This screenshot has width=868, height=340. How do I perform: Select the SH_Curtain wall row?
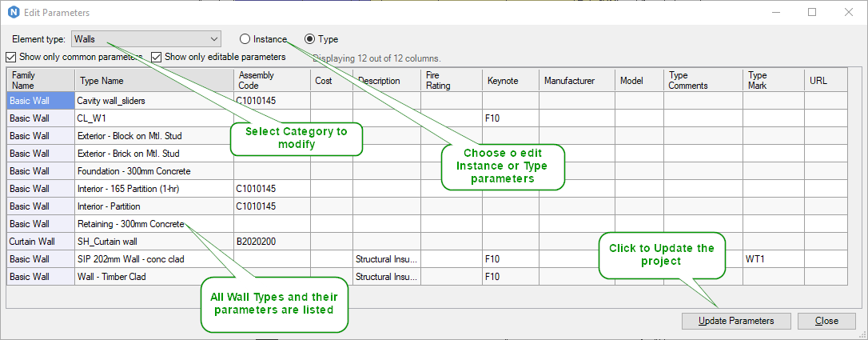[x=153, y=242]
